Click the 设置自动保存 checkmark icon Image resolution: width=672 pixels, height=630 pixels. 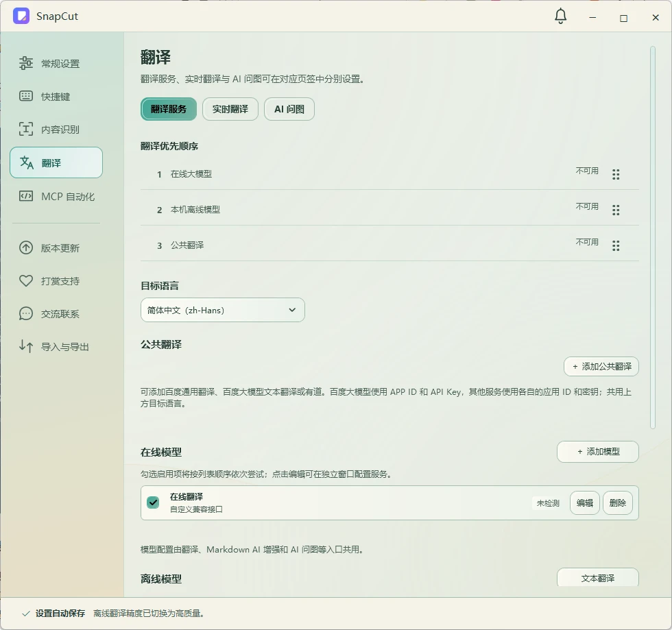[26, 614]
